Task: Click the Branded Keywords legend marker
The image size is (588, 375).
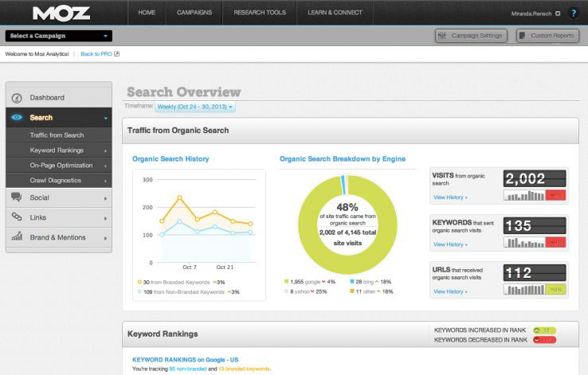Action: click(139, 282)
